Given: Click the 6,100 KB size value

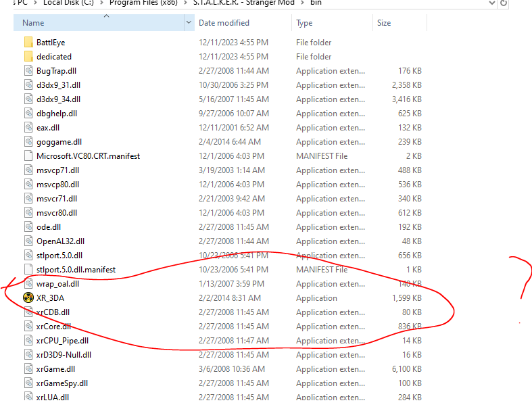Looking at the screenshot, I should coord(407,369).
